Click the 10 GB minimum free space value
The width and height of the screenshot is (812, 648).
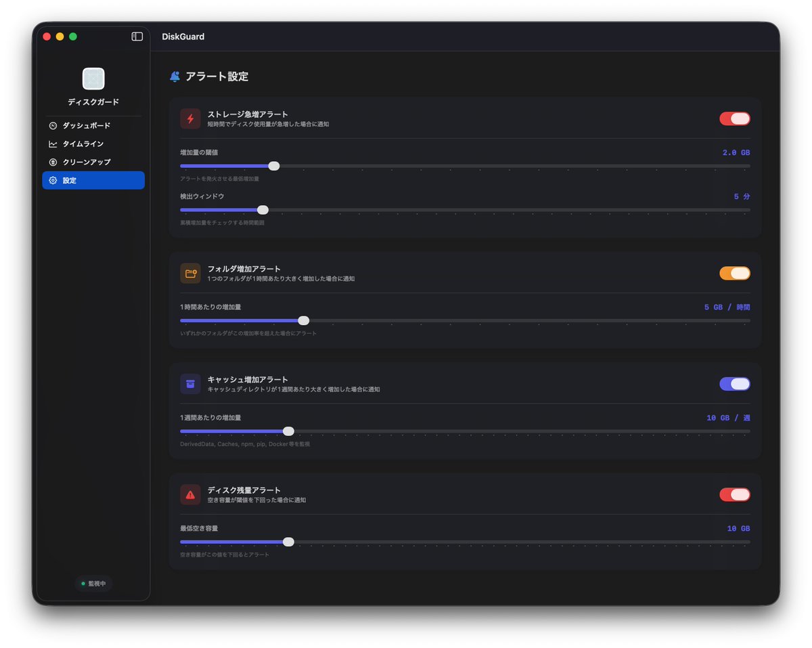tap(739, 529)
